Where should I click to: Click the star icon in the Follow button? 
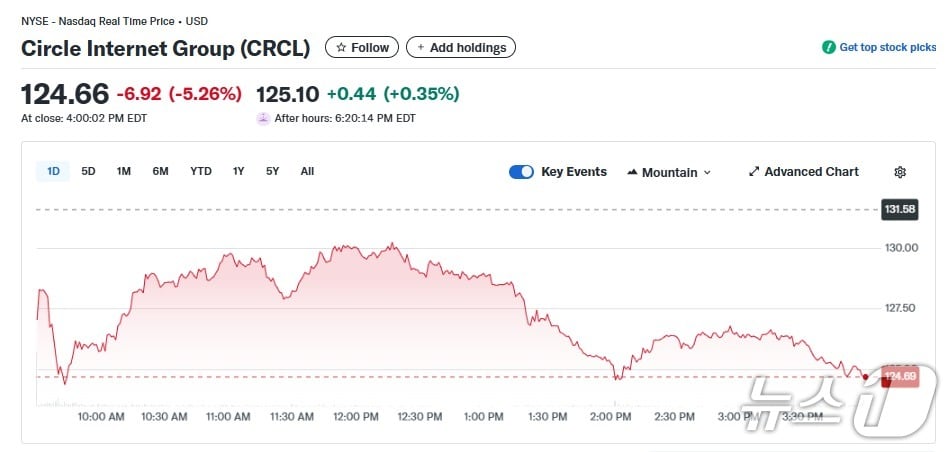[x=341, y=48]
